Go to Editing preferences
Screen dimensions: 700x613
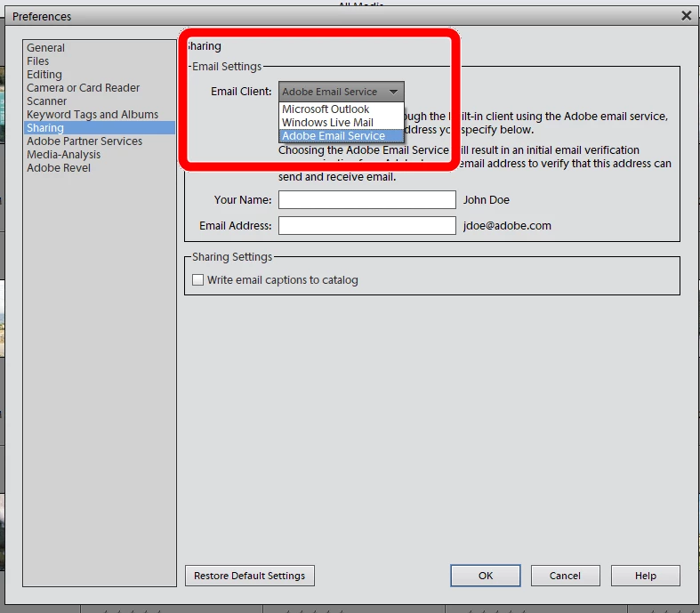[x=44, y=75]
